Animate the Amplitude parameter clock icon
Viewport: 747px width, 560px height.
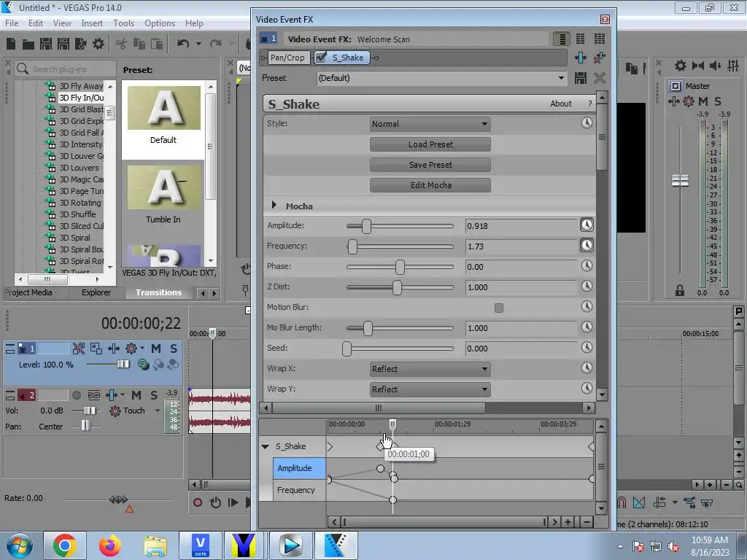tap(587, 225)
